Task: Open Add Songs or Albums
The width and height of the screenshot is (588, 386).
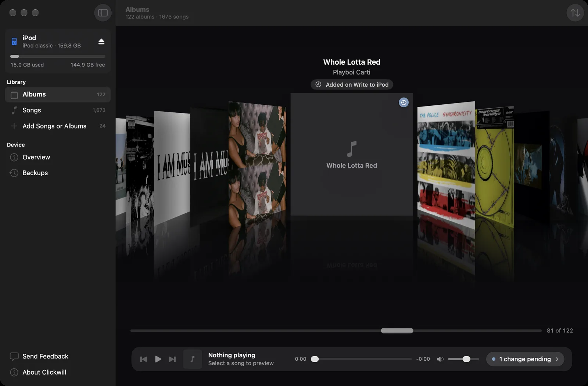Action: point(58,126)
